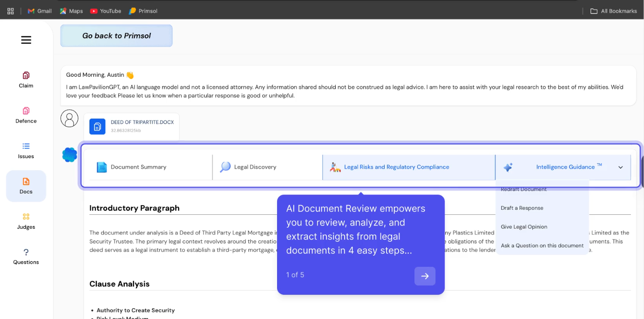Viewport: 644px width, 319px height.
Task: Open the Defence section icon
Action: click(26, 111)
